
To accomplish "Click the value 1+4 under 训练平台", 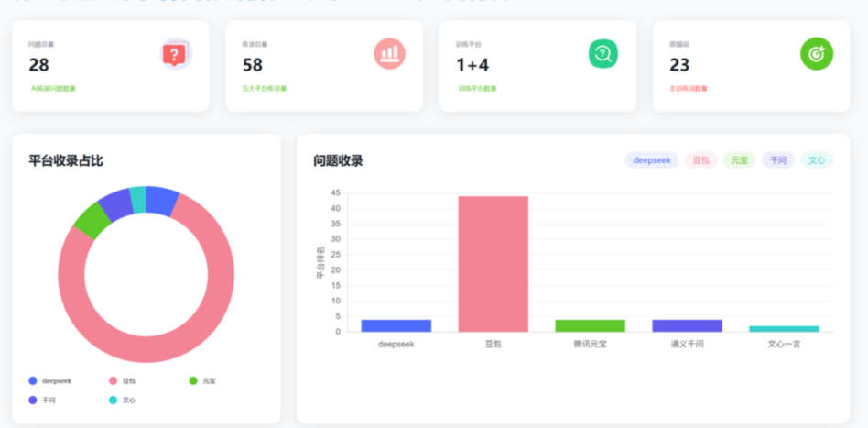I will [472, 65].
